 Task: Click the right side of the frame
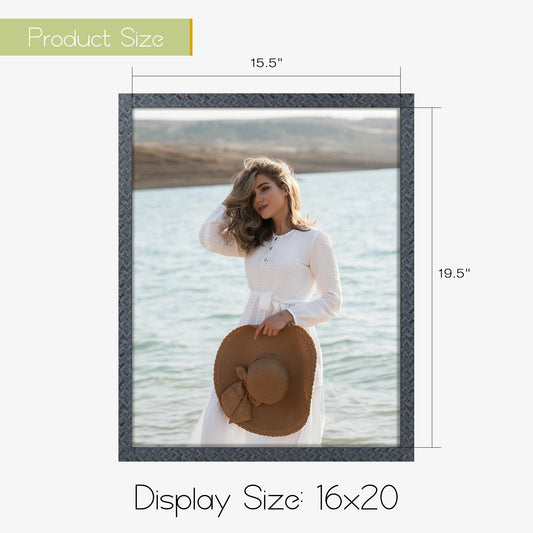tap(407, 277)
